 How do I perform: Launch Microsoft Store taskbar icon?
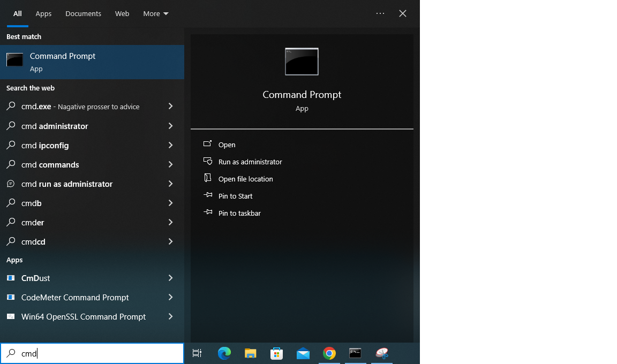click(276, 353)
